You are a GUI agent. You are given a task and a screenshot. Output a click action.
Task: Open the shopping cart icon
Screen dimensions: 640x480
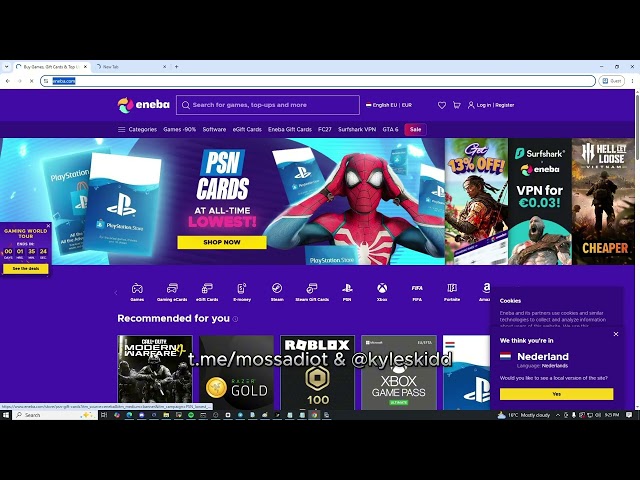coord(457,105)
